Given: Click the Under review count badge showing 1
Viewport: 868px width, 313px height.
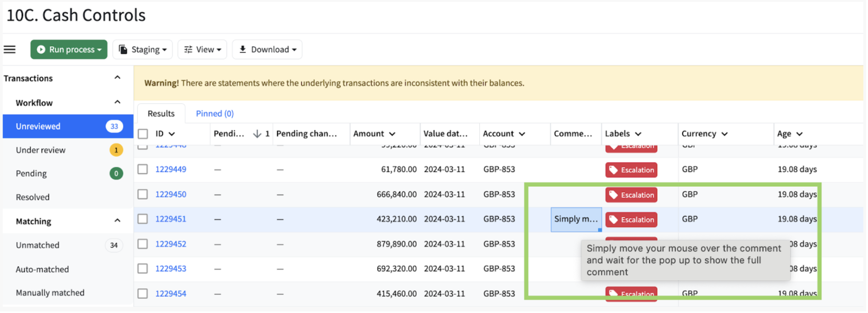Looking at the screenshot, I should [116, 150].
